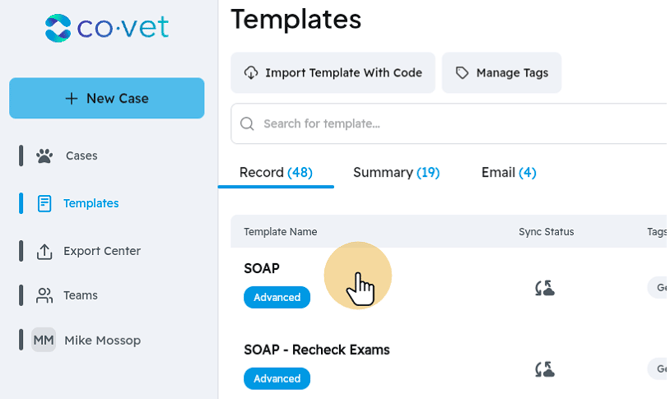Click the Manage Tags tag icon
Viewport: 670px width, 399px height.
tap(462, 73)
